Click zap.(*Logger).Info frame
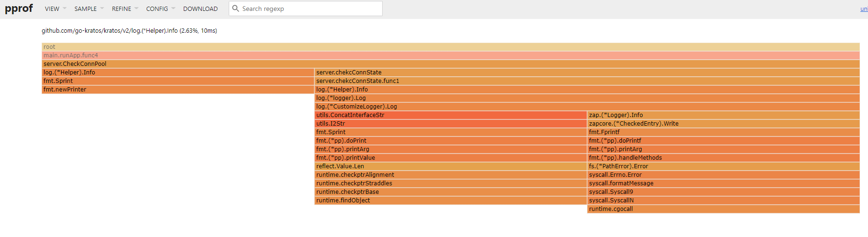 tap(723, 115)
